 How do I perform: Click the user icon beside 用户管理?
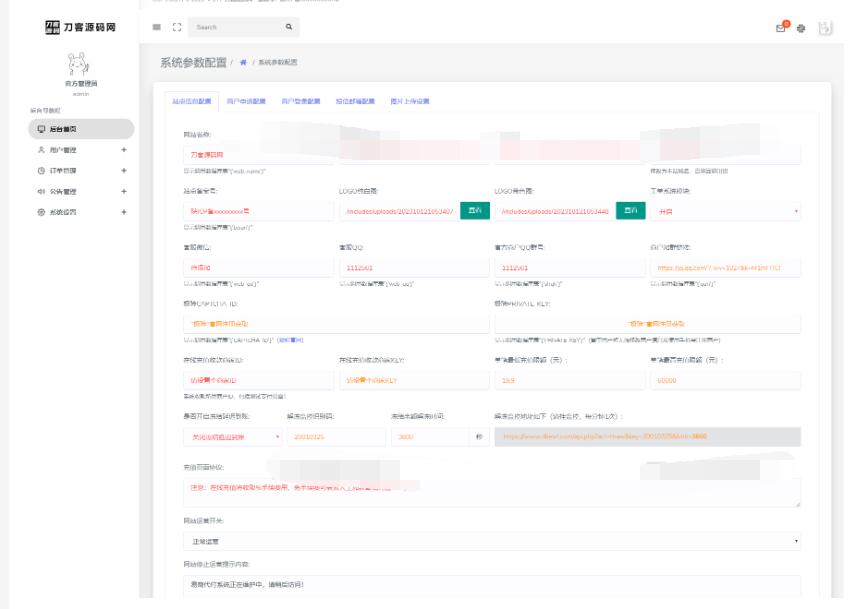(x=41, y=150)
